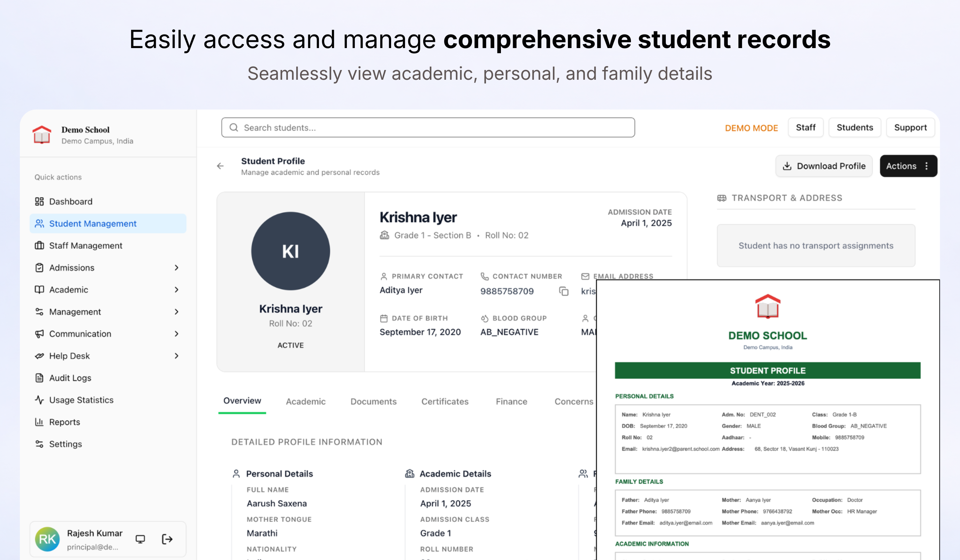Viewport: 960px width, 560px height.
Task: Click the Students button in top bar
Action: coord(854,127)
